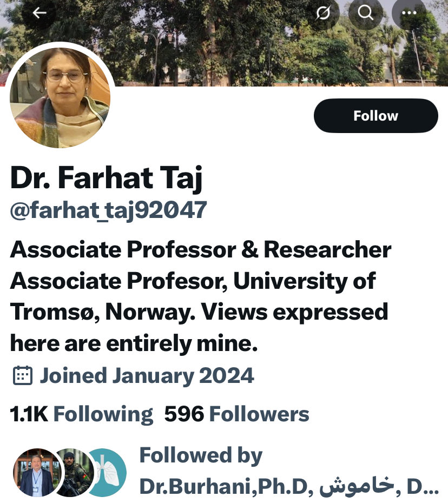
Task: Tap the soldier follower avatar
Action: tap(75, 473)
